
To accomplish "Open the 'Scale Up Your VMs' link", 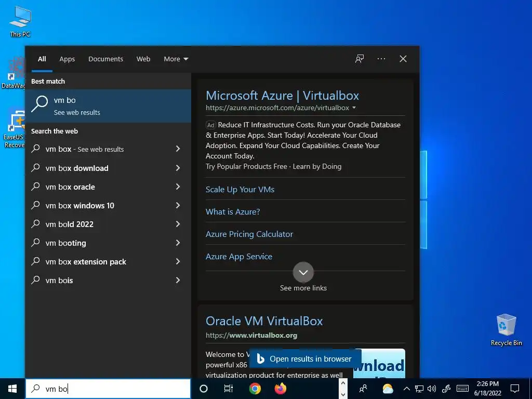I will [240, 189].
